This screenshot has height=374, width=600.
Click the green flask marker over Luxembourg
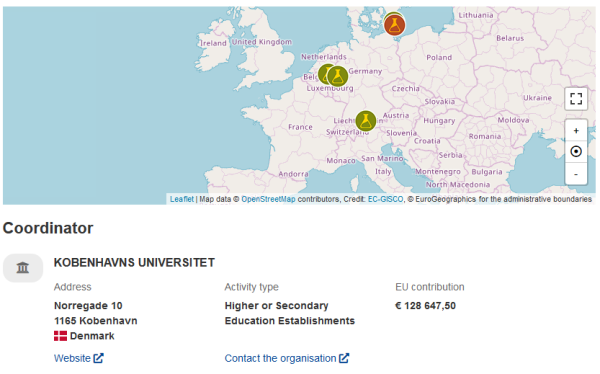[338, 76]
